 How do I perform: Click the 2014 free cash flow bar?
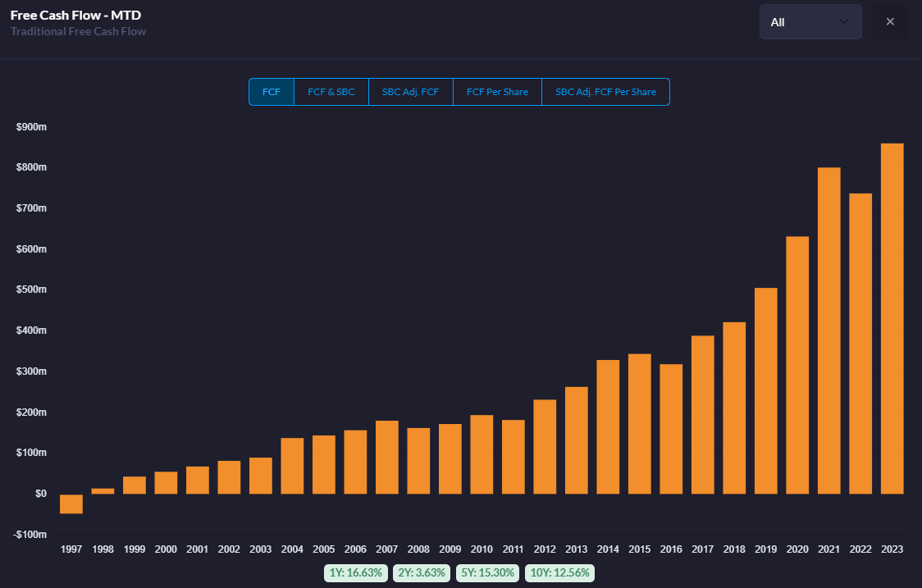click(x=608, y=426)
